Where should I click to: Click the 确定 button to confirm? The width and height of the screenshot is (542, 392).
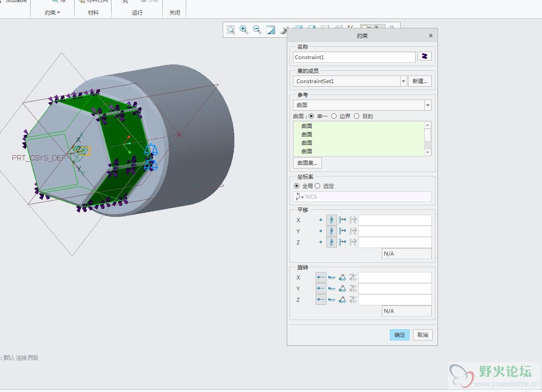399,335
